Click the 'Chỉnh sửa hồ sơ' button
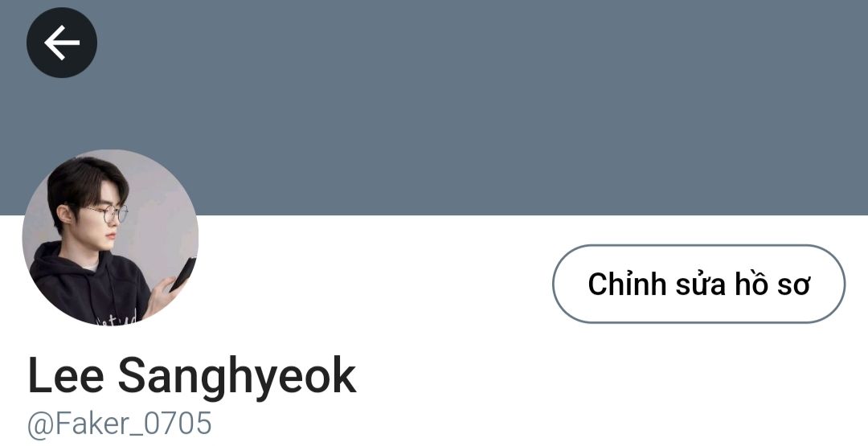This screenshot has height=446, width=868. [x=698, y=284]
